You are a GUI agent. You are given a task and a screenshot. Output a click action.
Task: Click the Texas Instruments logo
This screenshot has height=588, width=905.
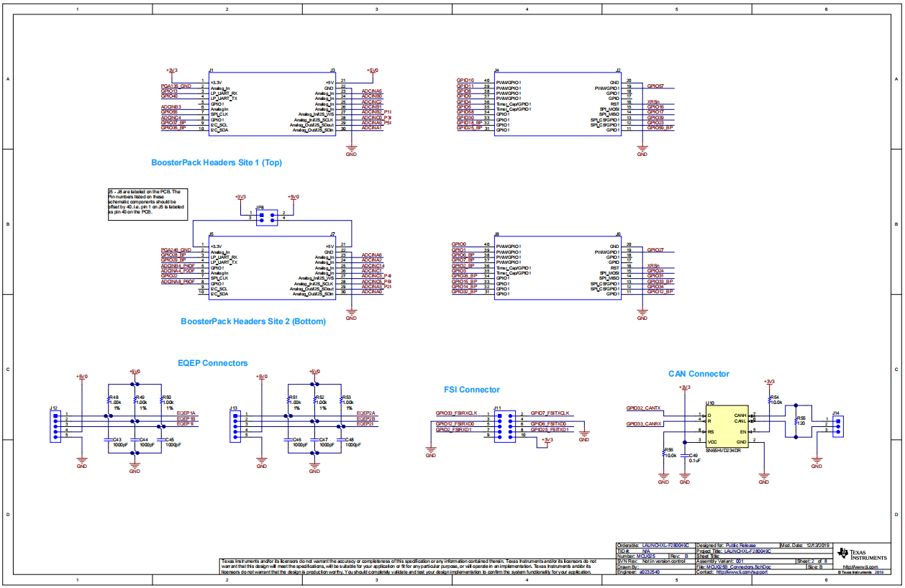[x=863, y=556]
